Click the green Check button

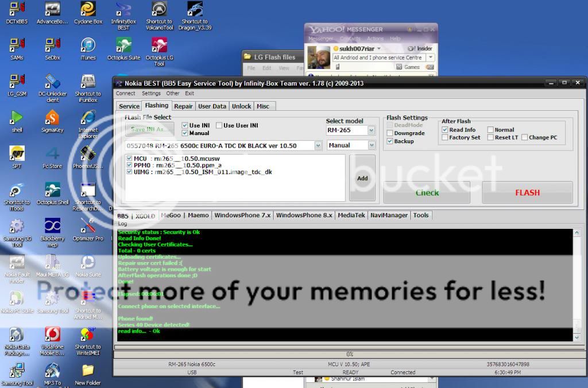pyautogui.click(x=427, y=193)
